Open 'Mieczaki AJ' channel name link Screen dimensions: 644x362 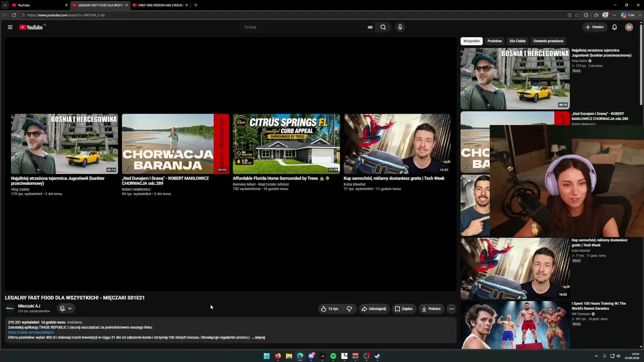[29, 306]
